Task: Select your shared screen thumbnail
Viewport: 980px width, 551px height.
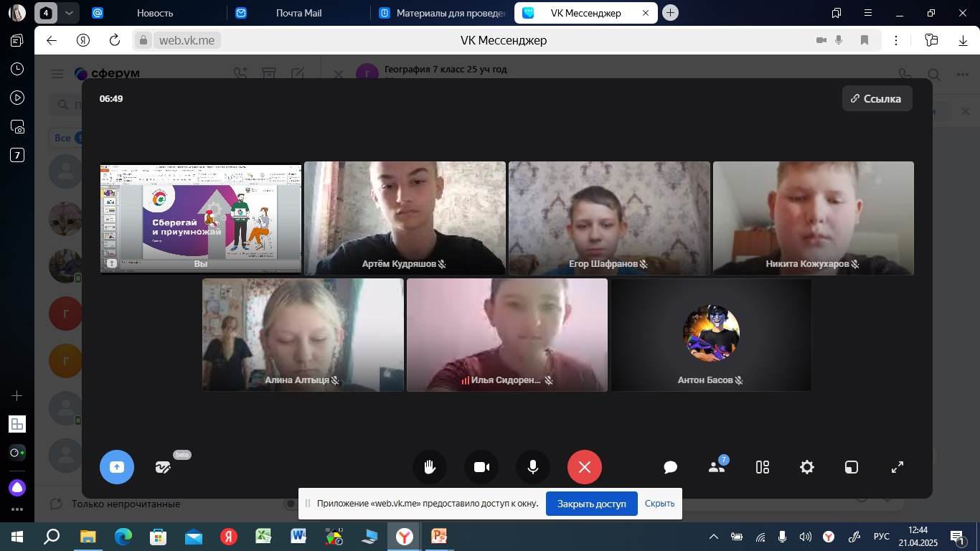Action: pos(201,218)
